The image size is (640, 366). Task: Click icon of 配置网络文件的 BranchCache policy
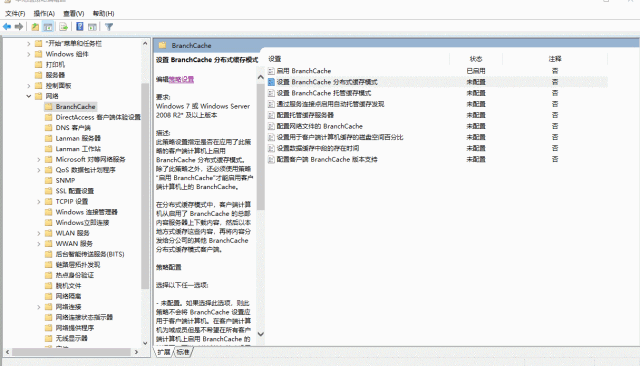[271, 126]
